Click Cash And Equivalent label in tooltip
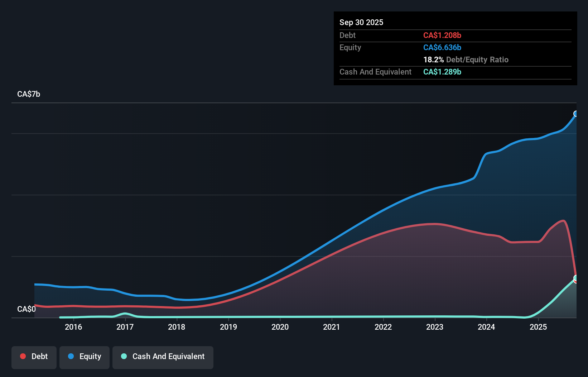This screenshot has width=588, height=377. (375, 72)
